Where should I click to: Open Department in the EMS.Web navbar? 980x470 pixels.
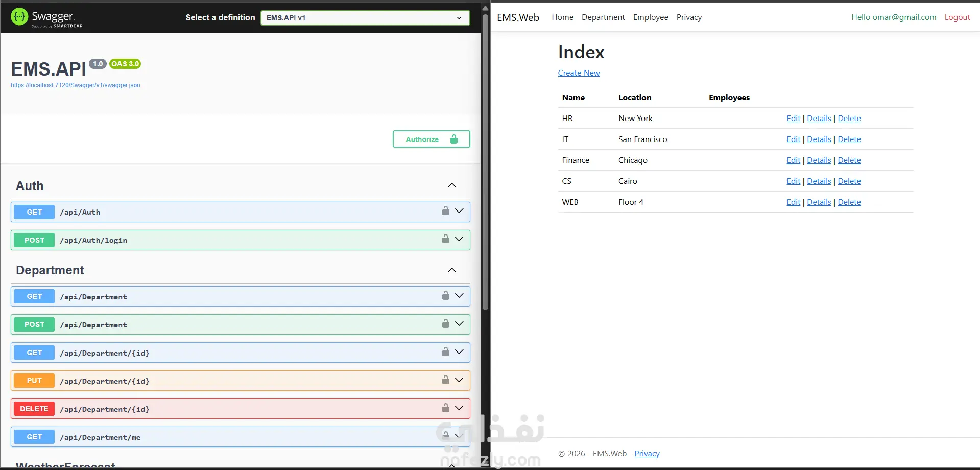pyautogui.click(x=603, y=17)
